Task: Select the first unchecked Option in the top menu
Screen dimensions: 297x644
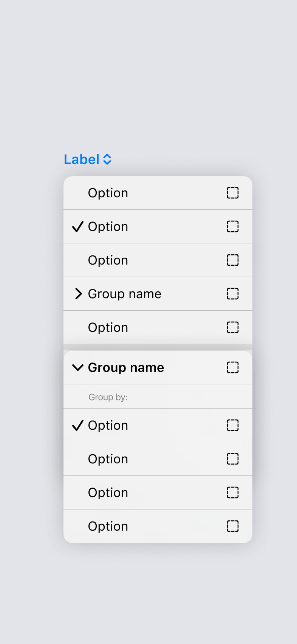Action: (108, 193)
